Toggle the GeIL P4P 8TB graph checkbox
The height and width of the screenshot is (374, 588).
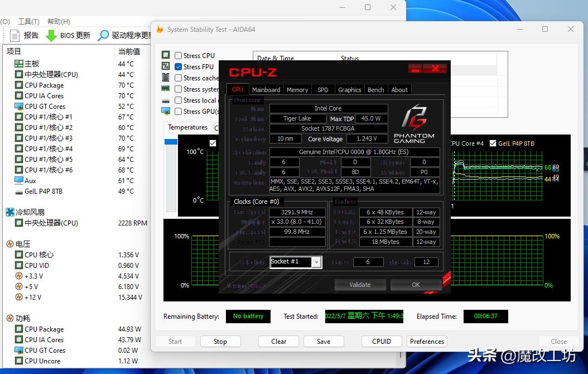[493, 143]
